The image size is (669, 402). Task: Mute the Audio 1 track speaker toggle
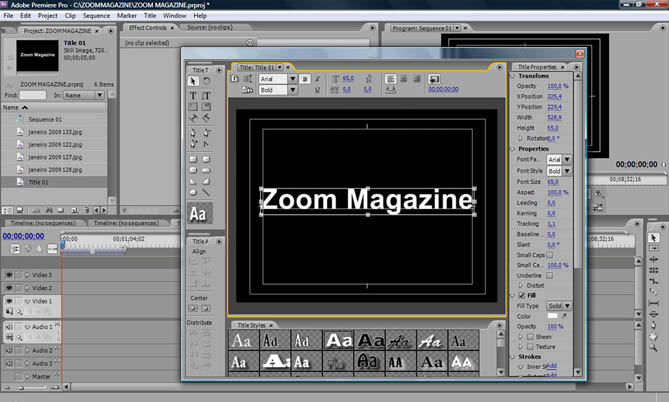pyautogui.click(x=10, y=326)
